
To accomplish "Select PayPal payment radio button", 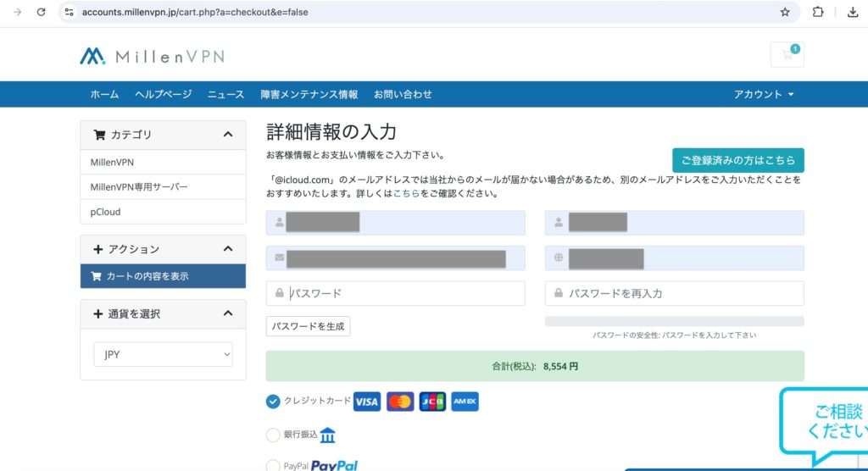I will [x=273, y=466].
